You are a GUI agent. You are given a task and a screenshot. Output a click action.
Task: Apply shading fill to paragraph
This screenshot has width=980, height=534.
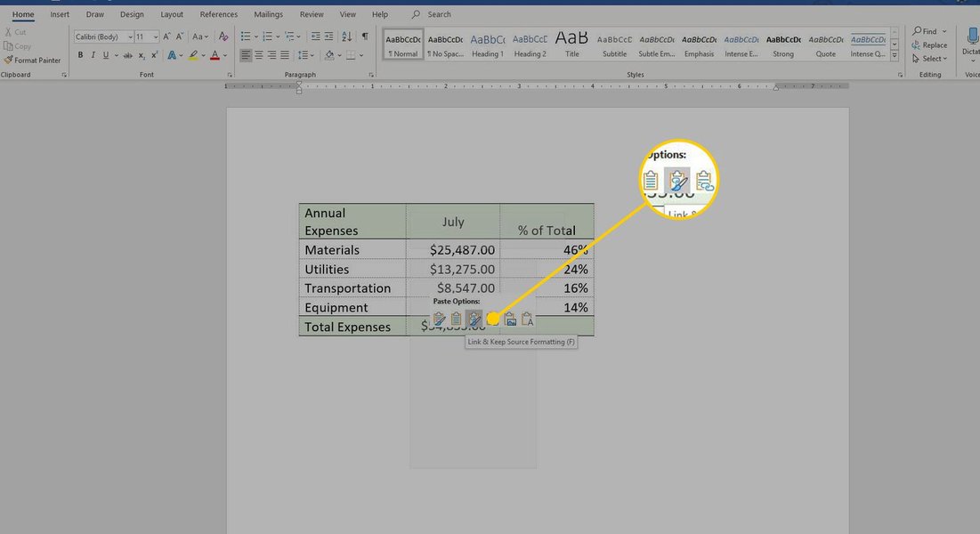pos(329,56)
